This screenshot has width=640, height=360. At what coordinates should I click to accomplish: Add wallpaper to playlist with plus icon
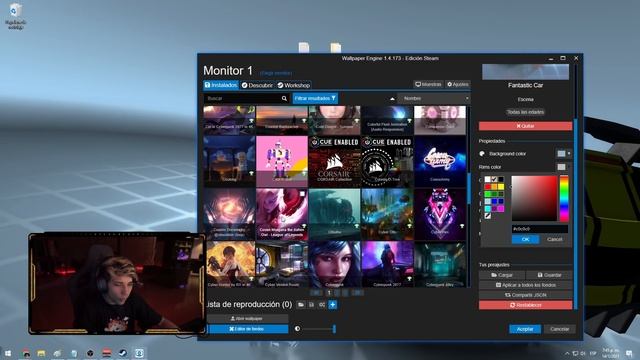point(333,304)
